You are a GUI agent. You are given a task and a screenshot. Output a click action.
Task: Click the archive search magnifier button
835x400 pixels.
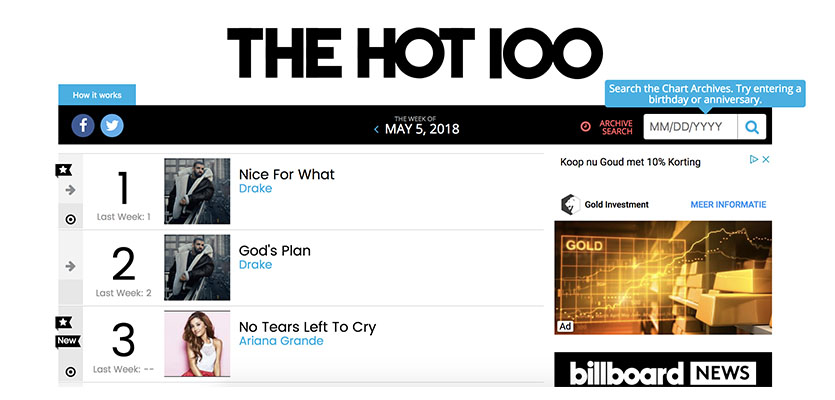(x=752, y=127)
